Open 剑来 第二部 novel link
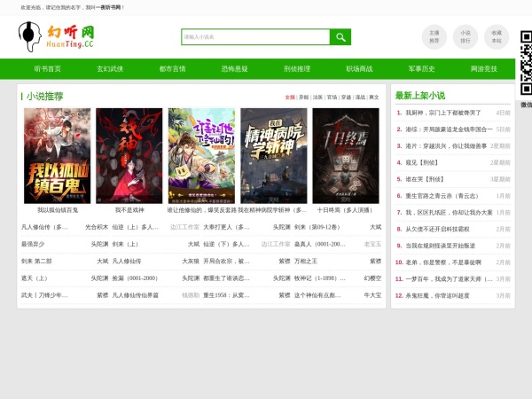532x399 pixels. click(x=36, y=262)
